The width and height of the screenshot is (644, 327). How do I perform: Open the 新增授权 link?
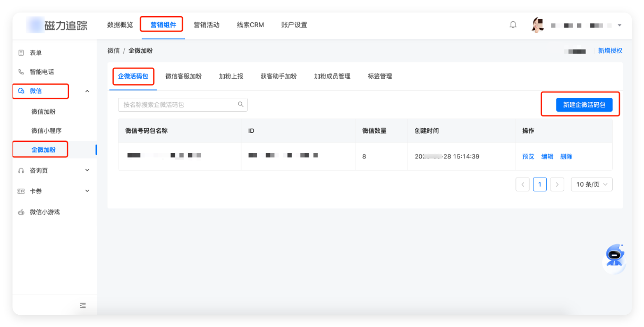pyautogui.click(x=611, y=49)
